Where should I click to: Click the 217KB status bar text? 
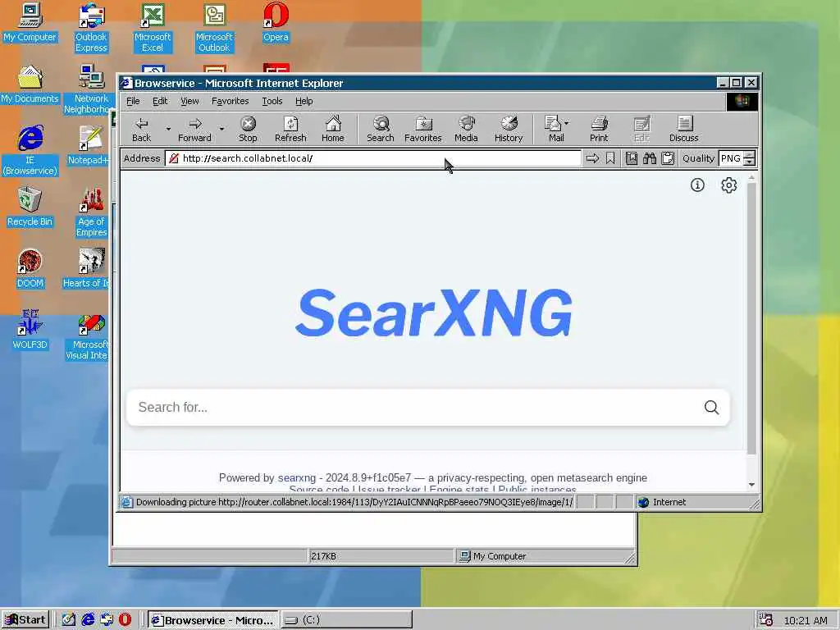[323, 556]
